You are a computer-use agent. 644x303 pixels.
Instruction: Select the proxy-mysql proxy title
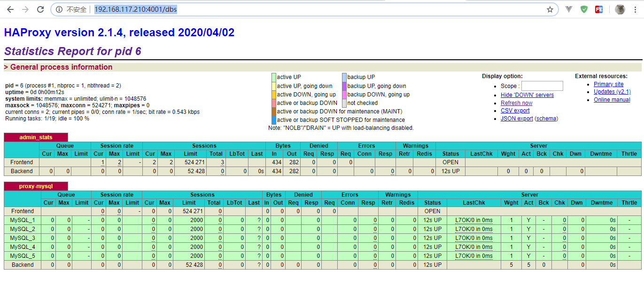tap(36, 186)
